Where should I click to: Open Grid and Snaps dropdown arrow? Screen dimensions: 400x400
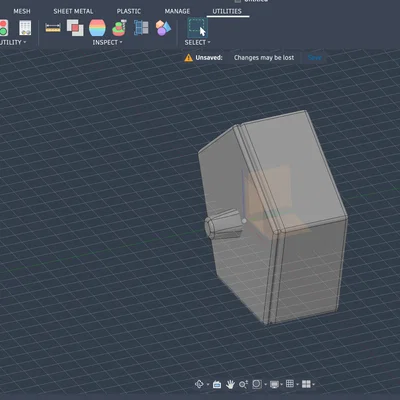[297, 385]
